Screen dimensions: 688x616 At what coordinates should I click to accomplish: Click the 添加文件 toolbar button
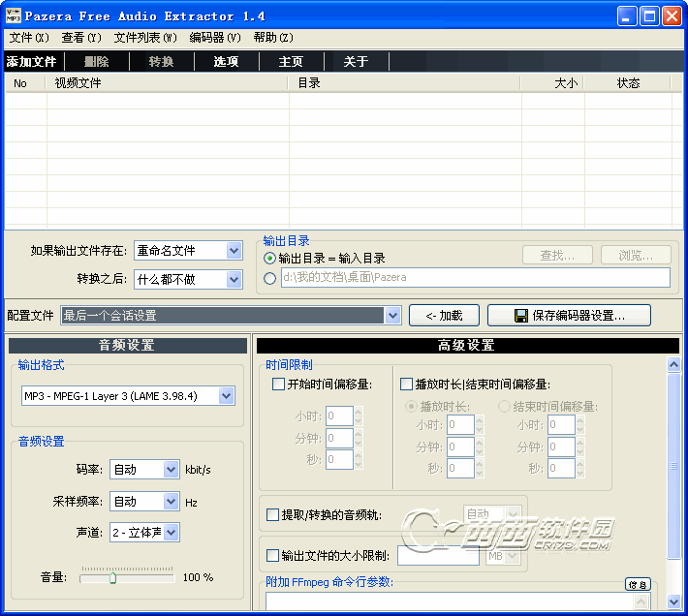tap(32, 62)
